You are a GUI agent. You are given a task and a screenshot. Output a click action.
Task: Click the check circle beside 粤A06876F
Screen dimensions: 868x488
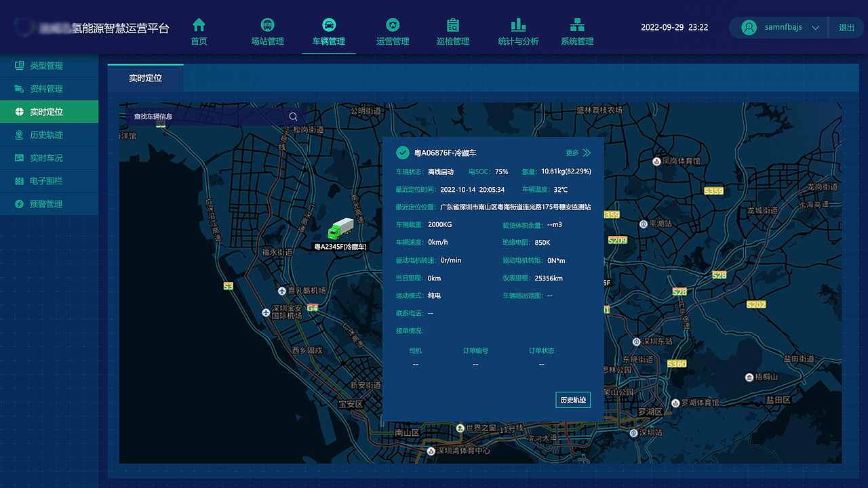pyautogui.click(x=402, y=152)
